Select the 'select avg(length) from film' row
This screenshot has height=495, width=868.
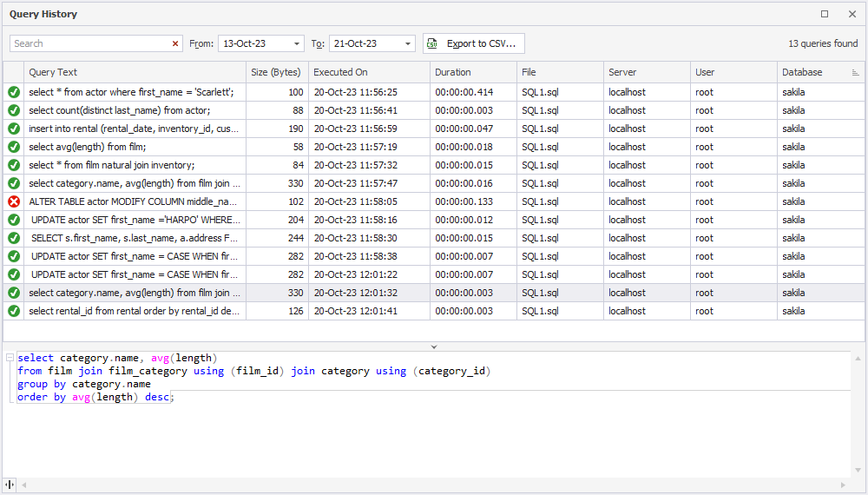pyautogui.click(x=434, y=147)
